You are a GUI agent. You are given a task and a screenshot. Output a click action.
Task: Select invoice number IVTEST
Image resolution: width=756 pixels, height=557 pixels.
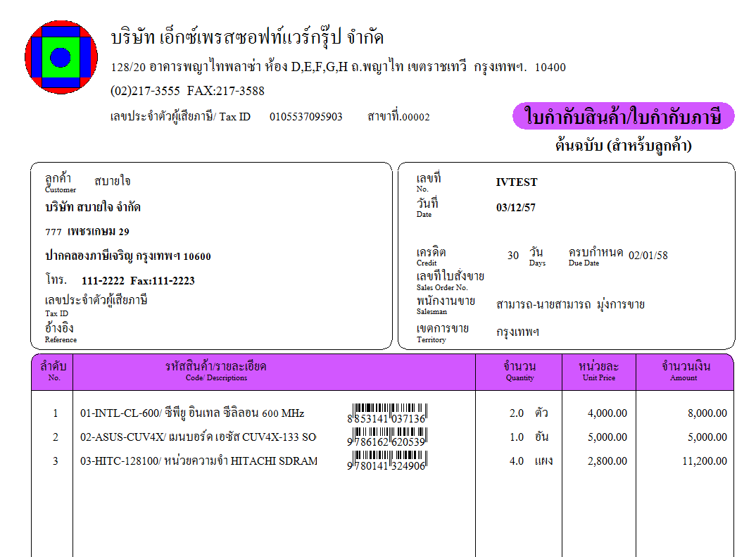tap(516, 182)
